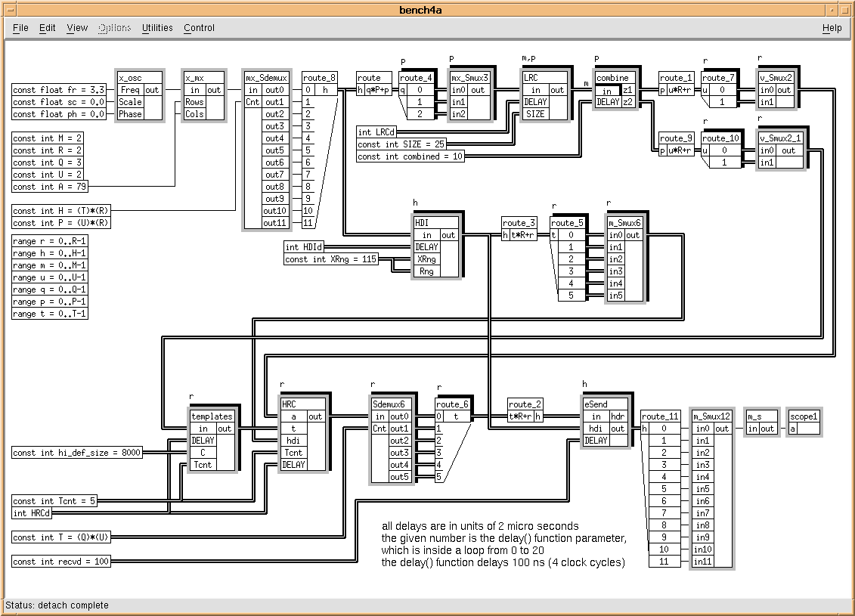The height and width of the screenshot is (616, 855).
Task: Edit the const float fr = 3.3 field
Action: 59,90
